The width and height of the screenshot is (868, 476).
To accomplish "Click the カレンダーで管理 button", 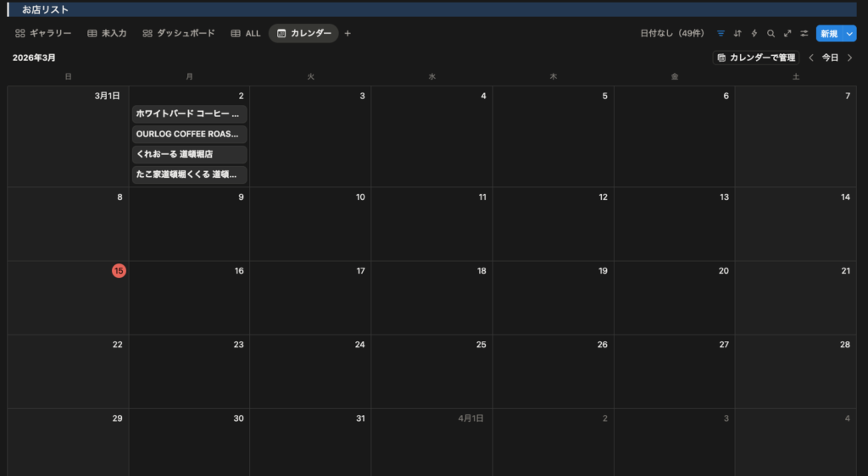I will point(756,58).
